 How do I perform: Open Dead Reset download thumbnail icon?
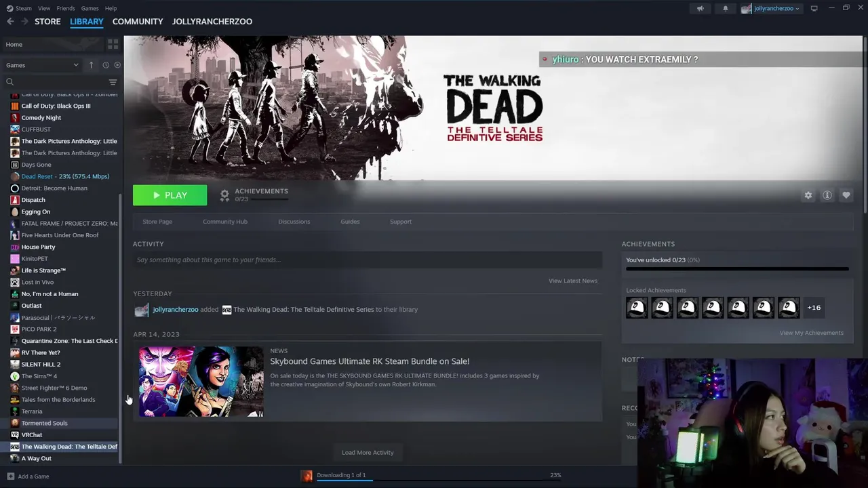307,476
